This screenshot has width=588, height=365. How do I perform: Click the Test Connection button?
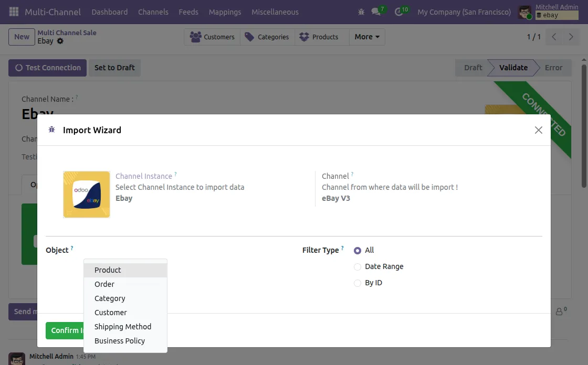click(x=48, y=68)
